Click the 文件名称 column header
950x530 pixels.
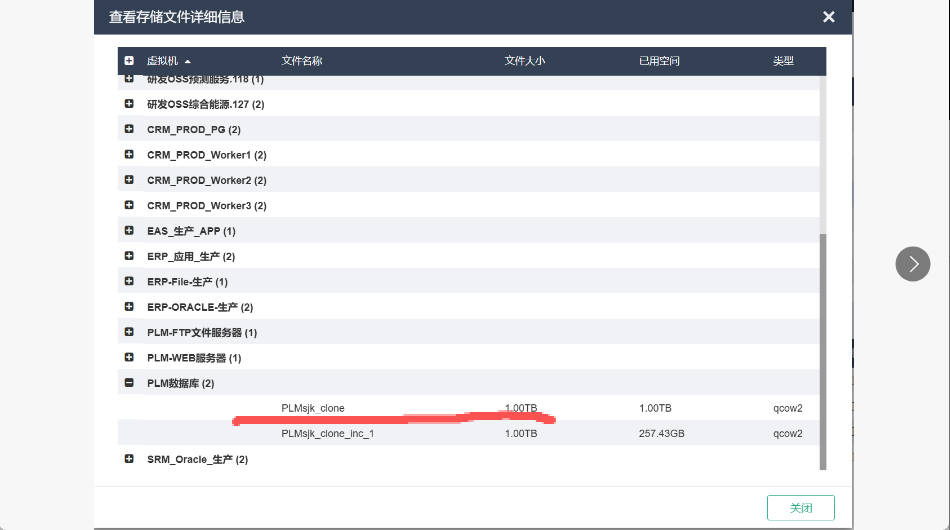coord(302,61)
